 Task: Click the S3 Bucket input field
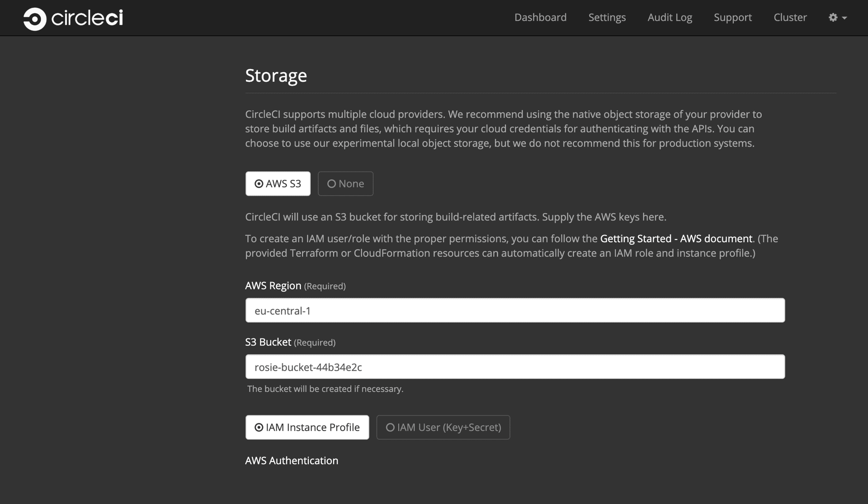click(x=515, y=367)
